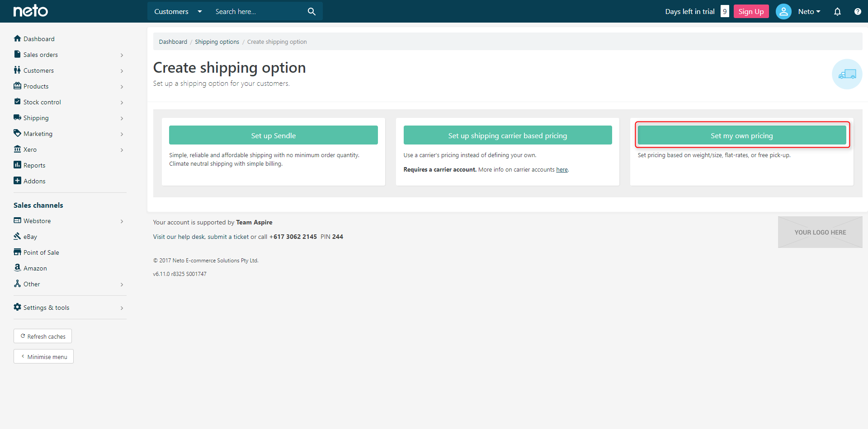Viewport: 868px width, 429px height.
Task: Click the phone number +617 3062 2145
Action: pyautogui.click(x=293, y=237)
